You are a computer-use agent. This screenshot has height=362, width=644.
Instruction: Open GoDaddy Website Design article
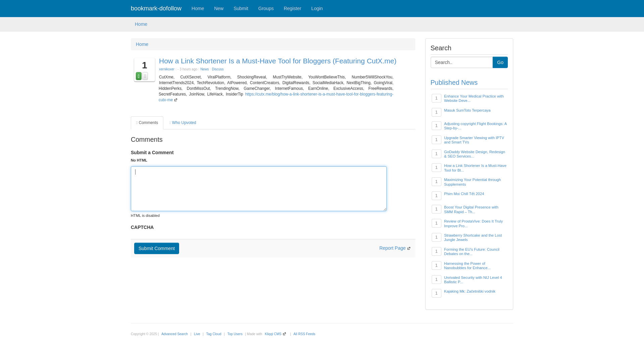click(475, 154)
